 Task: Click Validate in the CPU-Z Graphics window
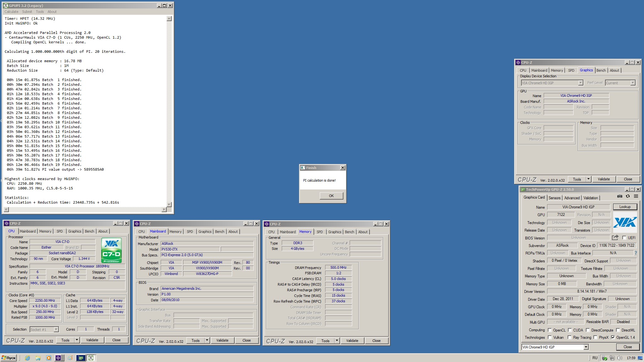[x=603, y=179]
